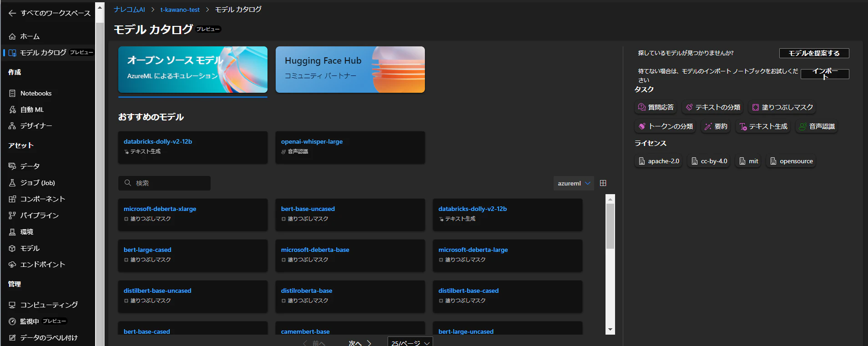Toggle the トークンの分類 task filter
The width and height of the screenshot is (868, 346).
click(x=666, y=126)
